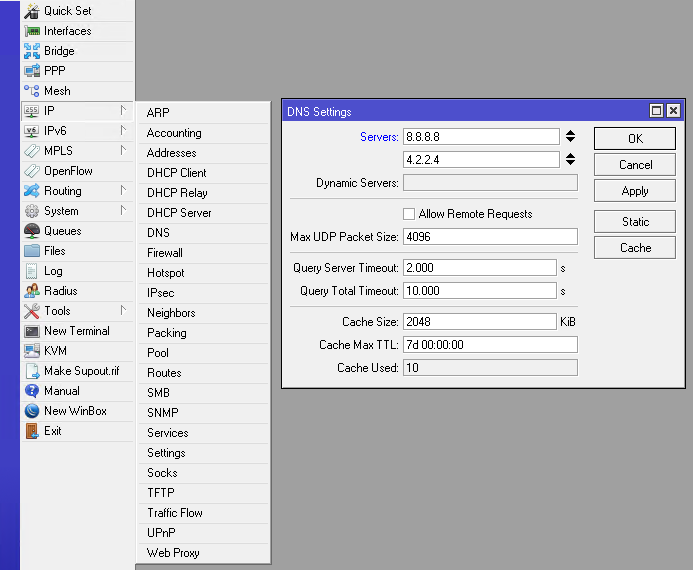Image resolution: width=693 pixels, height=570 pixels.
Task: Click the MPLS icon
Action: coord(32,151)
